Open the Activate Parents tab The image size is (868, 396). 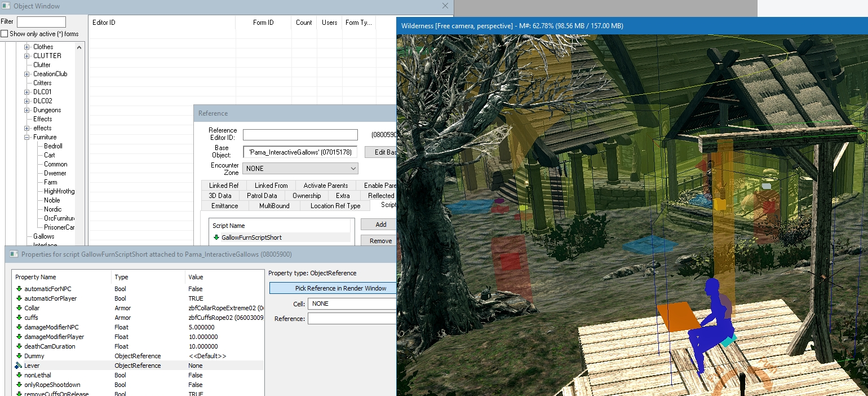pyautogui.click(x=326, y=186)
